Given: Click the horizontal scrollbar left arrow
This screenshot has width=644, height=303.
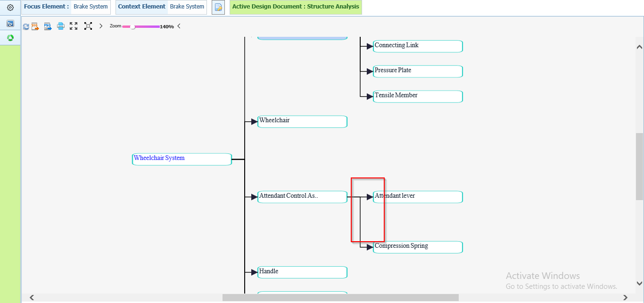Looking at the screenshot, I should [x=32, y=297].
